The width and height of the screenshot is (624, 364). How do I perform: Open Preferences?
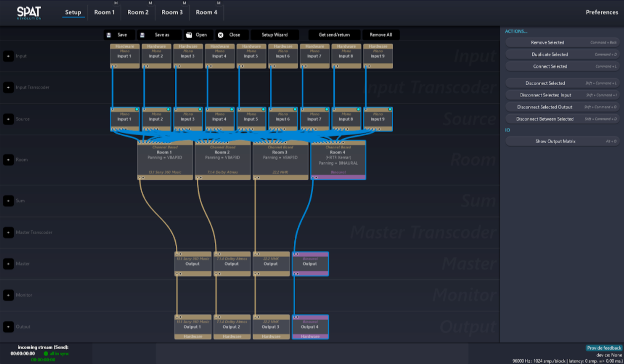click(602, 12)
